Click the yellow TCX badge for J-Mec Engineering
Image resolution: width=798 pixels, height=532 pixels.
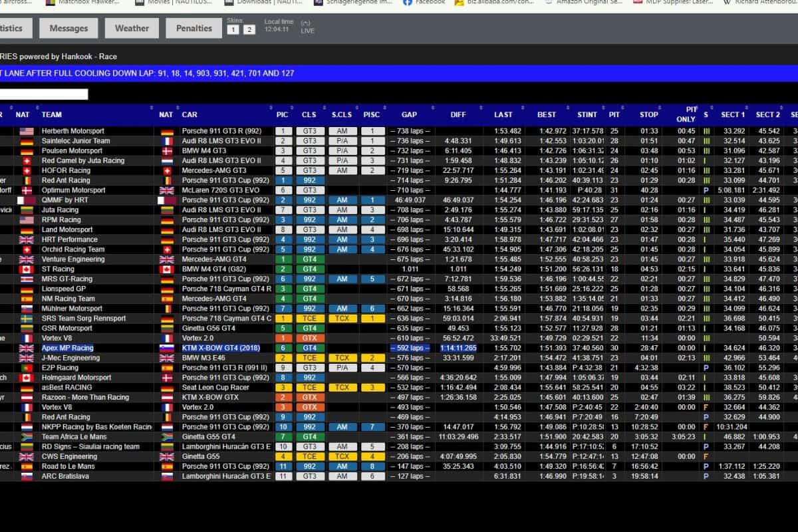[x=342, y=358]
